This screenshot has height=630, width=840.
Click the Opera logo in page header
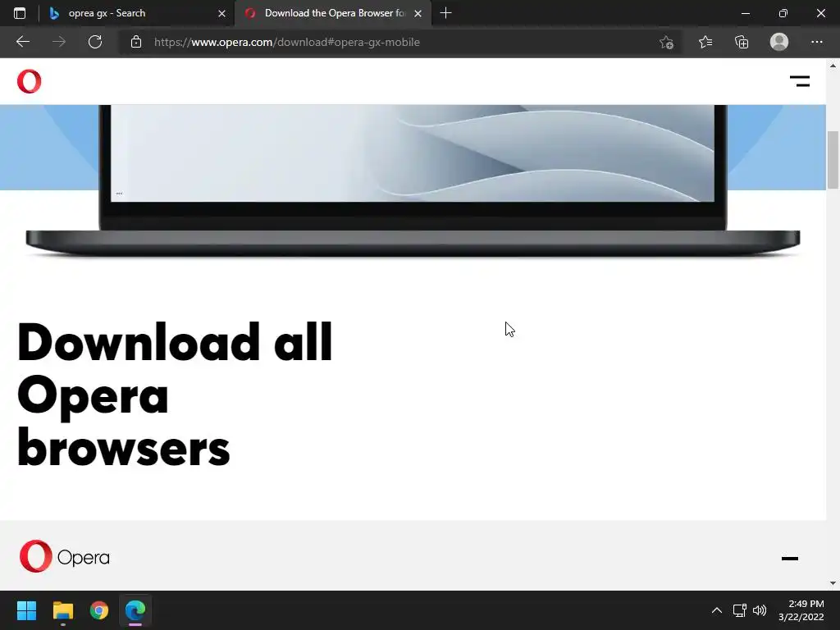click(x=29, y=81)
